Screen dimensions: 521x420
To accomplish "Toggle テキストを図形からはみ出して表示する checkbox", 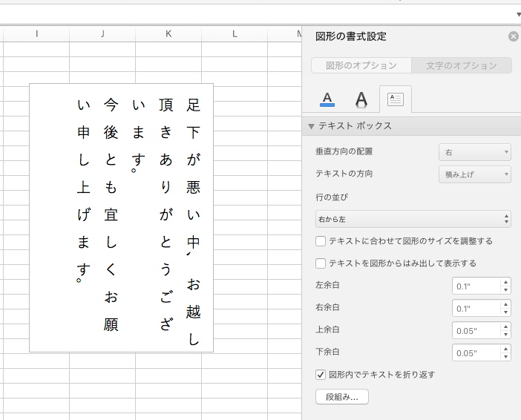I will tap(321, 263).
